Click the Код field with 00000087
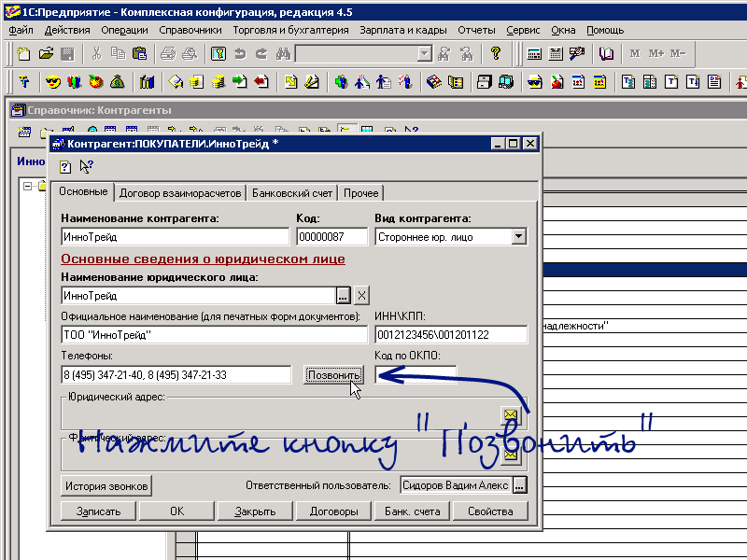Image resolution: width=747 pixels, height=560 pixels. click(x=332, y=237)
